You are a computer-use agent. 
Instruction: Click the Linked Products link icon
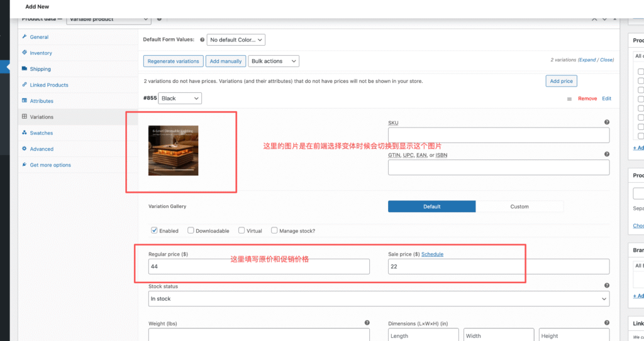pos(25,85)
